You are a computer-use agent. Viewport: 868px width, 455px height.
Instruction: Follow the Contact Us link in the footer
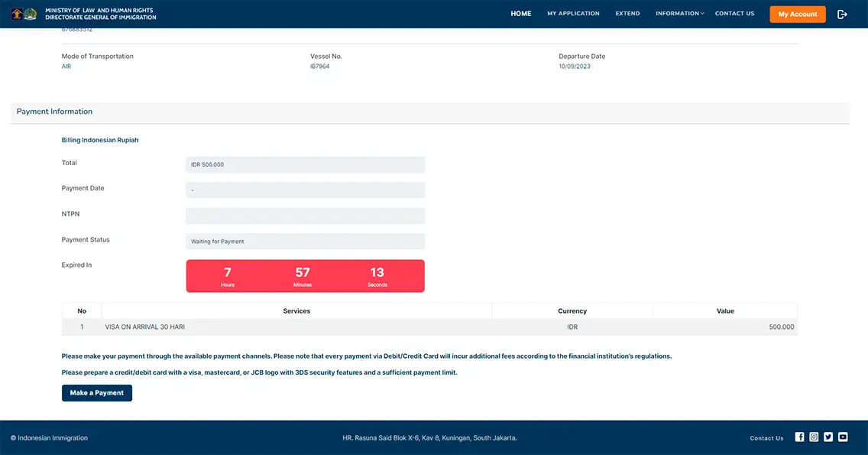click(x=766, y=438)
